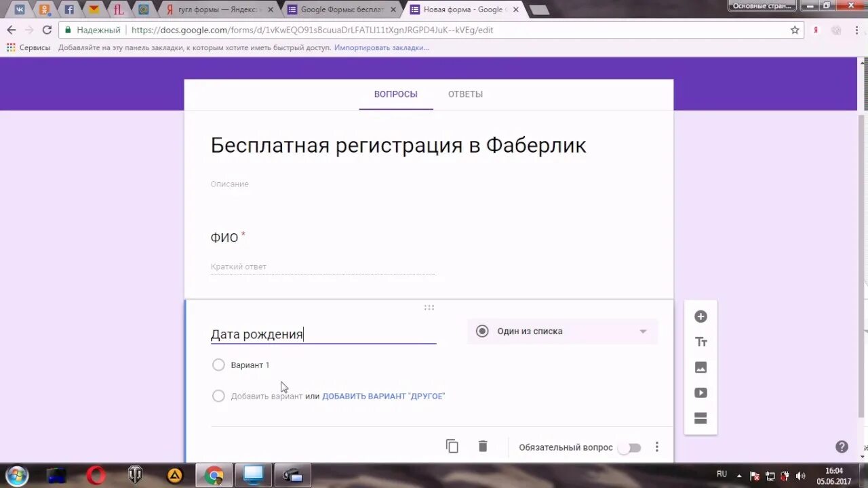Click the Краткий ответ placeholder
868x488 pixels.
pos(239,266)
